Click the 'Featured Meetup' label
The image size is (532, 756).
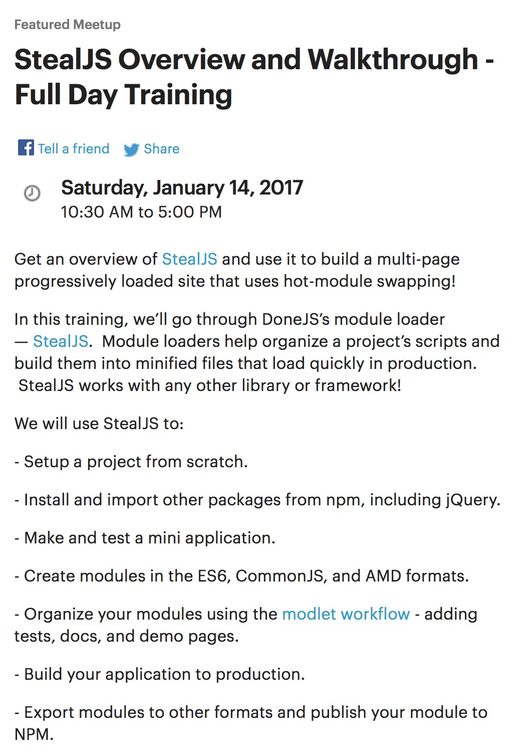[68, 25]
